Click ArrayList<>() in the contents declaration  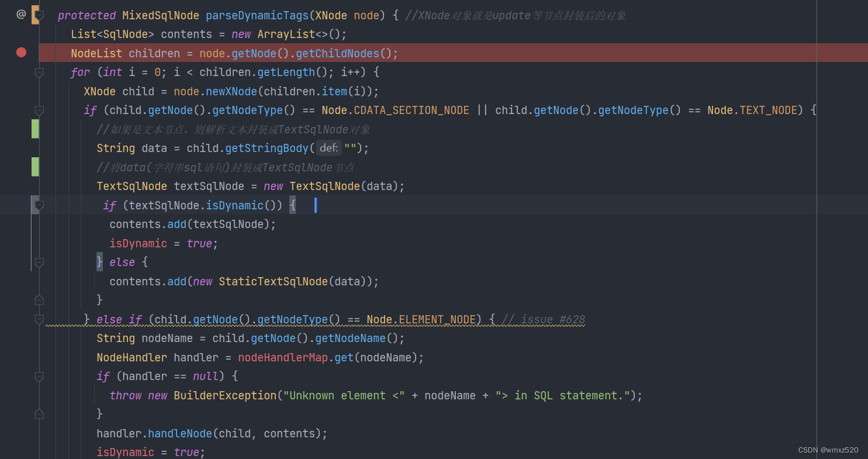coord(299,34)
